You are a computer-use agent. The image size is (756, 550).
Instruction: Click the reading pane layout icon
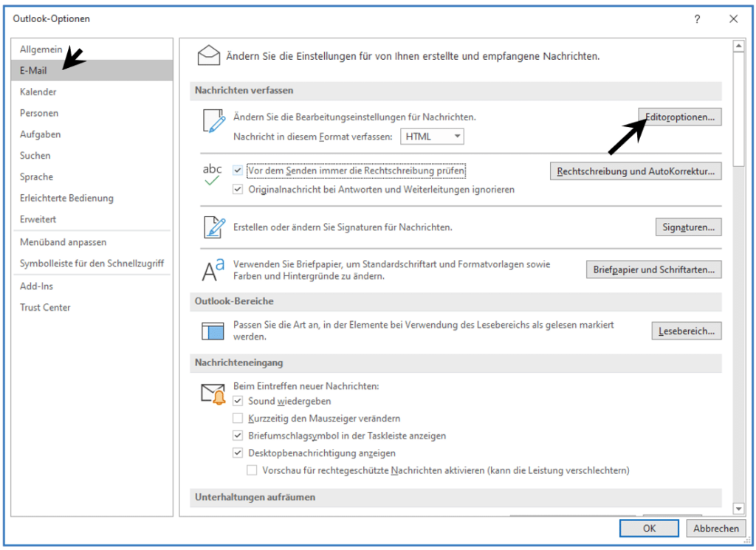[213, 331]
